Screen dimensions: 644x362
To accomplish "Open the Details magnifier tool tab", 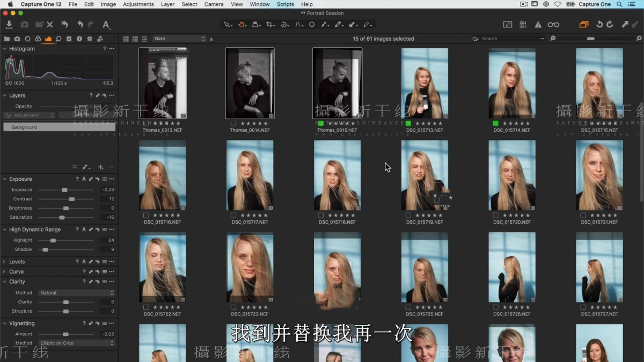I will (58, 39).
